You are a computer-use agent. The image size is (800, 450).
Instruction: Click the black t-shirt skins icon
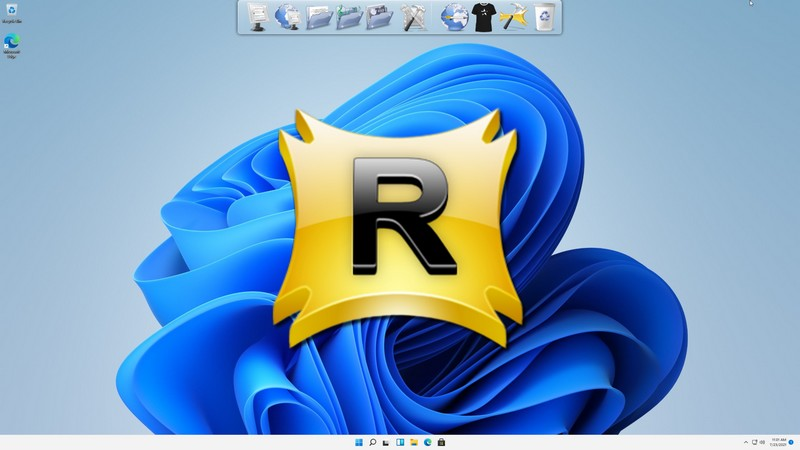click(484, 17)
